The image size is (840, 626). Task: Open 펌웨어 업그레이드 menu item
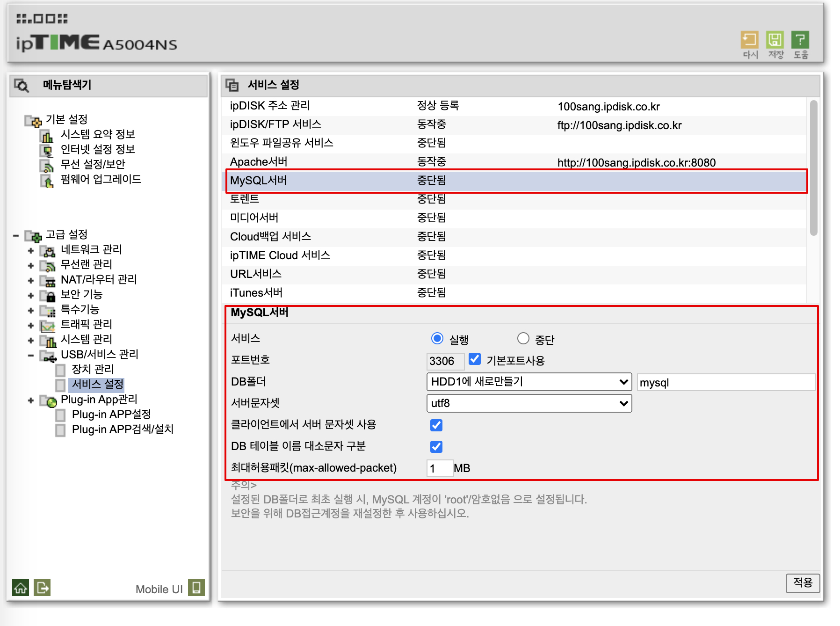[x=101, y=179]
